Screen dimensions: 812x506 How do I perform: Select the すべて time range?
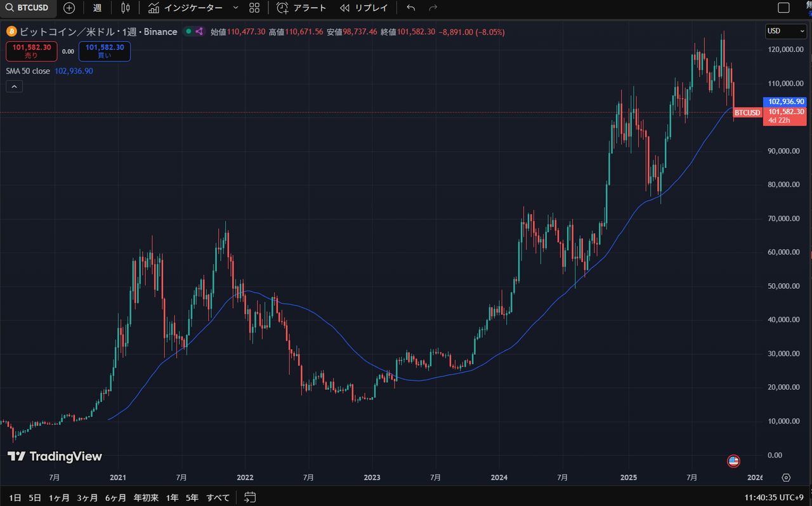218,497
